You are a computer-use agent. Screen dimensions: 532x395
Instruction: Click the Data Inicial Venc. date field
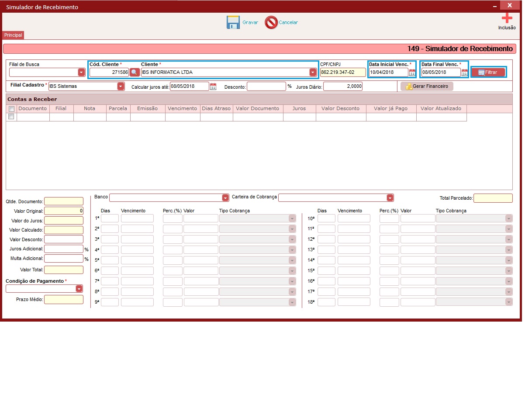(388, 73)
